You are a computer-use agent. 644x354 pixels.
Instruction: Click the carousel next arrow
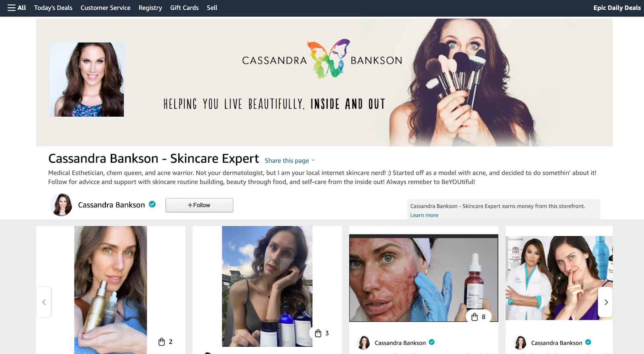click(606, 302)
